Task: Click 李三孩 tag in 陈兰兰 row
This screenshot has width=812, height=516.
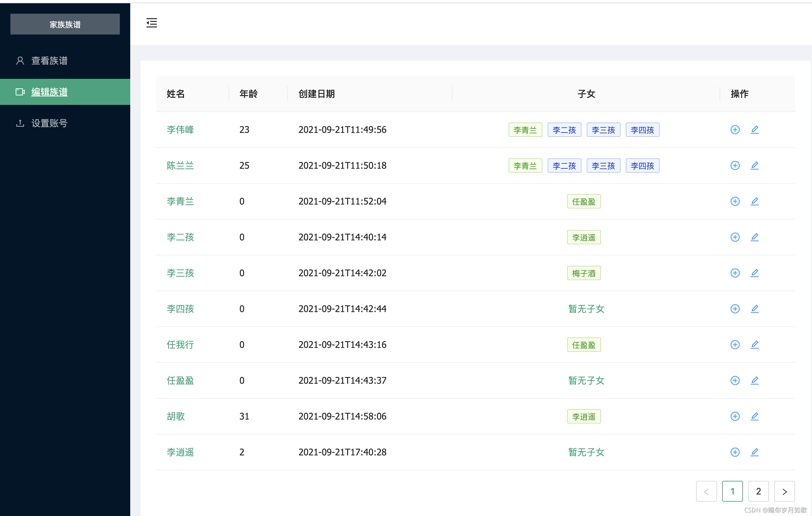Action: tap(603, 165)
